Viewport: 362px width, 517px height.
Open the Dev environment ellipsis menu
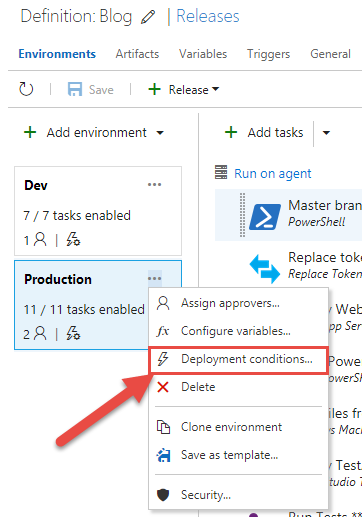(x=155, y=184)
